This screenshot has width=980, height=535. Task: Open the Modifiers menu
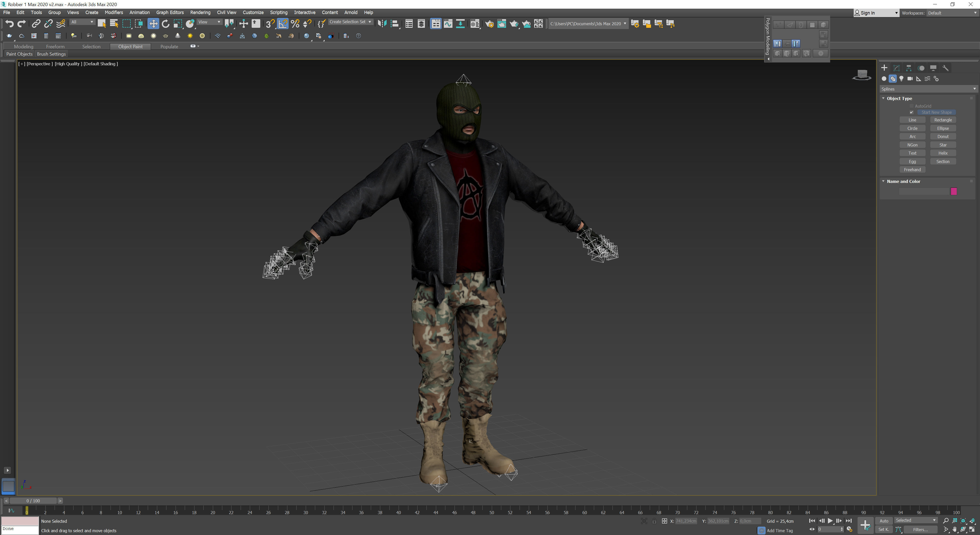click(114, 13)
